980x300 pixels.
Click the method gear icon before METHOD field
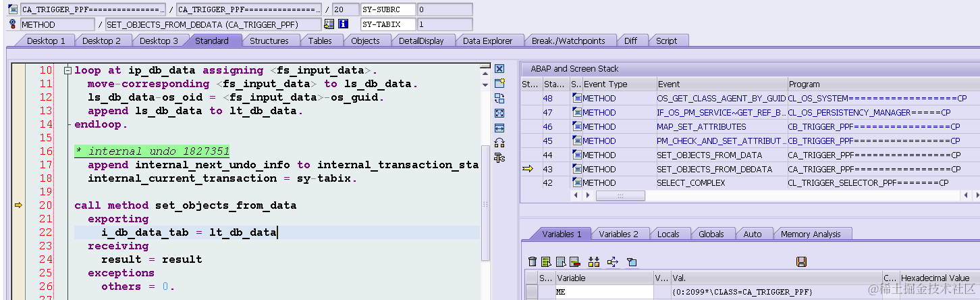click(13, 24)
